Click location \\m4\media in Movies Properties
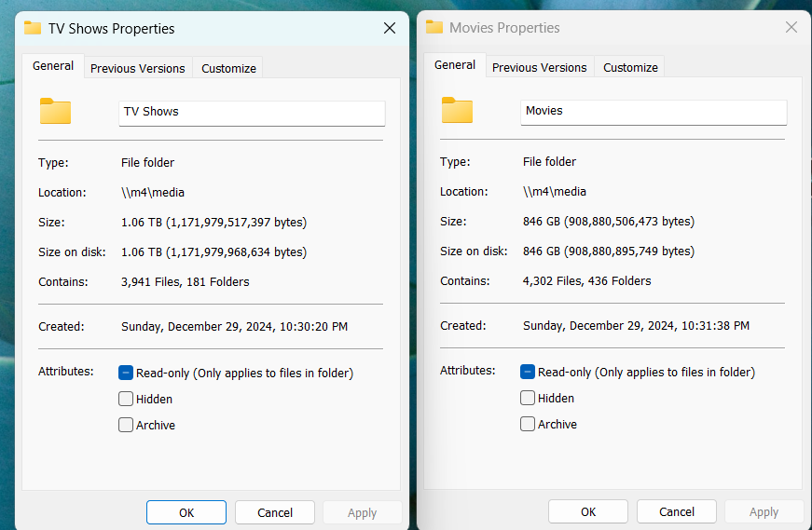The width and height of the screenshot is (812, 530). pyautogui.click(x=555, y=192)
